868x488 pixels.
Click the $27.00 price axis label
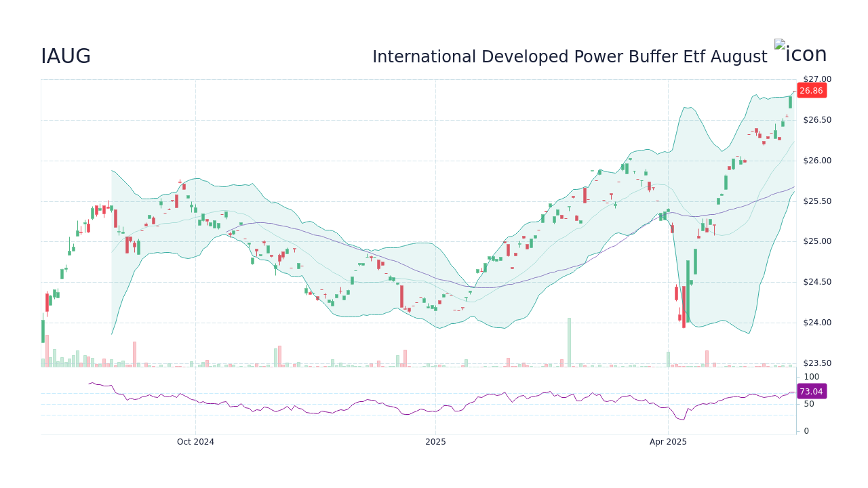tap(816, 79)
